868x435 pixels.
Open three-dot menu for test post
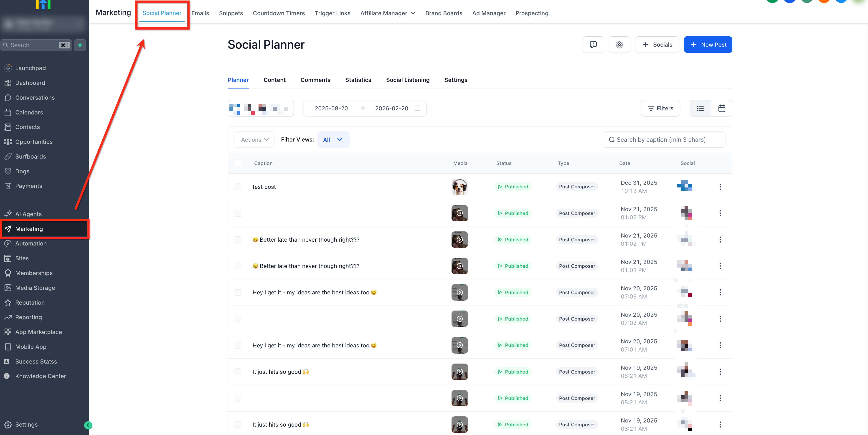tap(720, 187)
